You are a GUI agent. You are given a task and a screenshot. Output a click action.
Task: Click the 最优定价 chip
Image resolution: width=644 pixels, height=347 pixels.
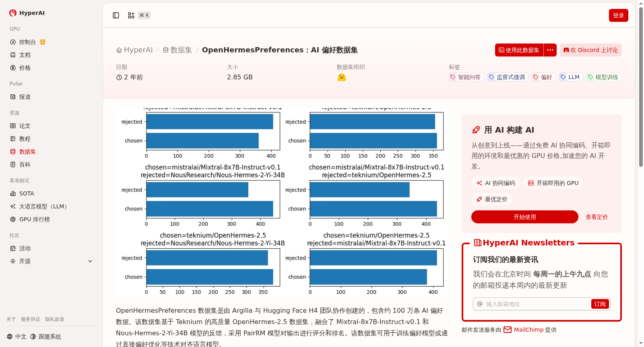(492, 199)
